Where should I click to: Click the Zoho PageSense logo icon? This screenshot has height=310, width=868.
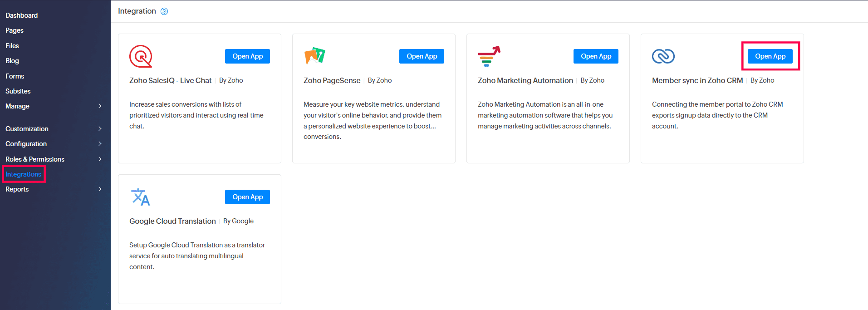[x=315, y=56]
